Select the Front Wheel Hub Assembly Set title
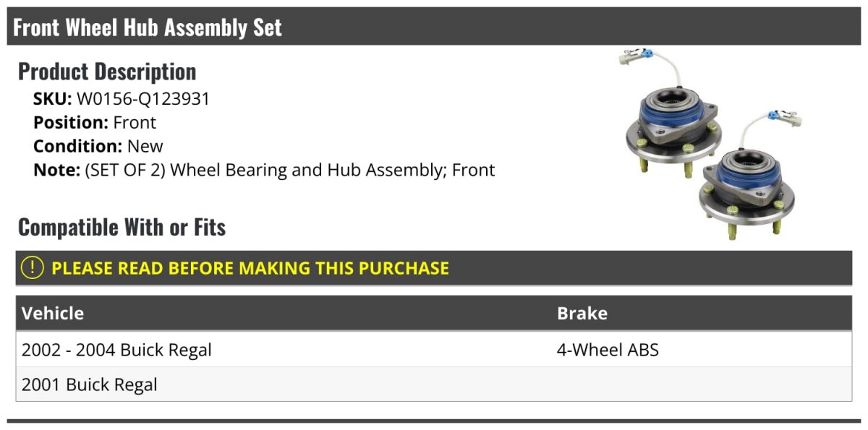This screenshot has height=430, width=868. 148,27
